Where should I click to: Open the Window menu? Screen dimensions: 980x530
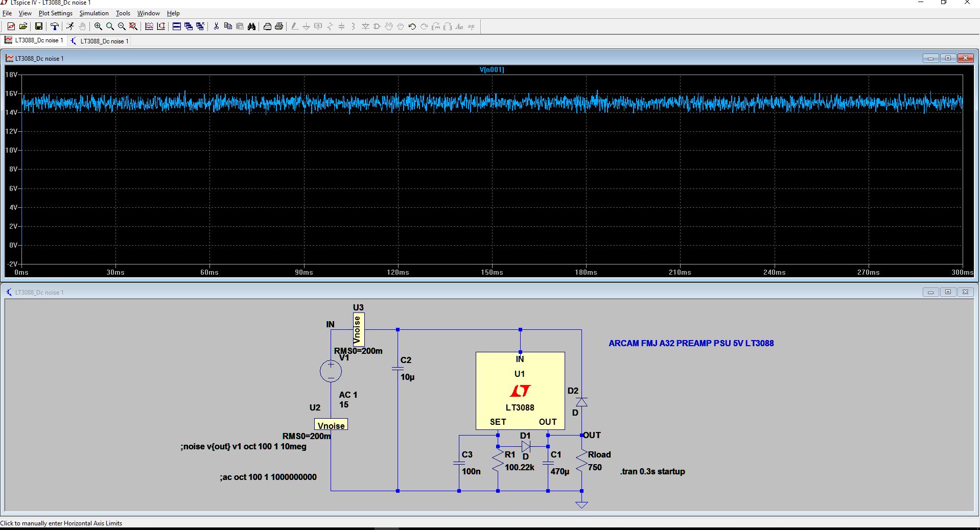[x=149, y=13]
